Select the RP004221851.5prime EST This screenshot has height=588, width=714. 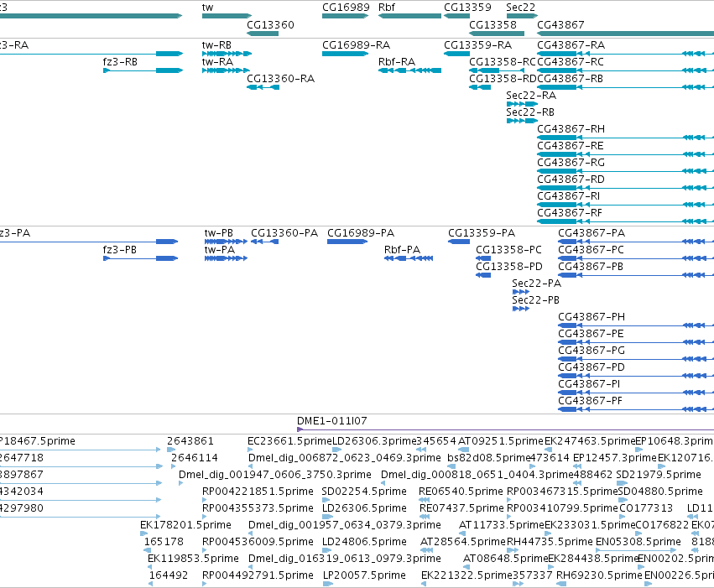[x=205, y=500]
